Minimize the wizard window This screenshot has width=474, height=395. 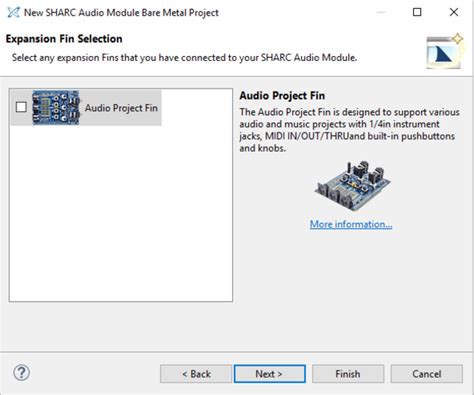click(381, 12)
